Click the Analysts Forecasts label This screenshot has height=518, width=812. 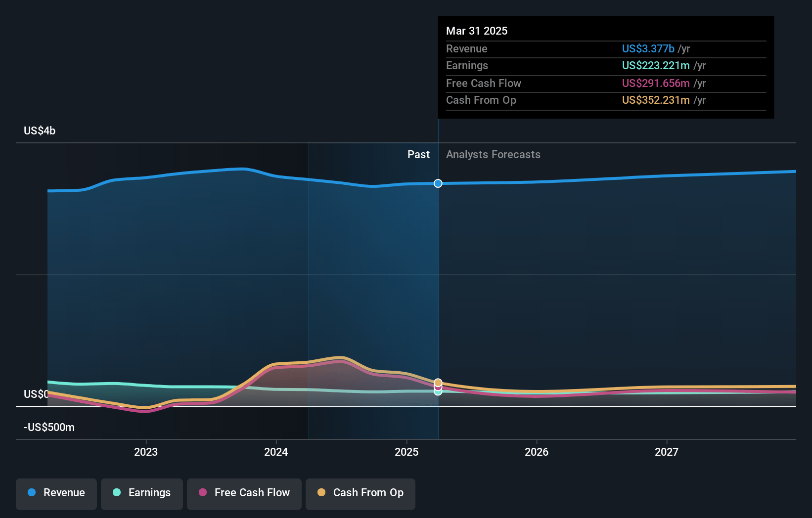[x=493, y=154]
